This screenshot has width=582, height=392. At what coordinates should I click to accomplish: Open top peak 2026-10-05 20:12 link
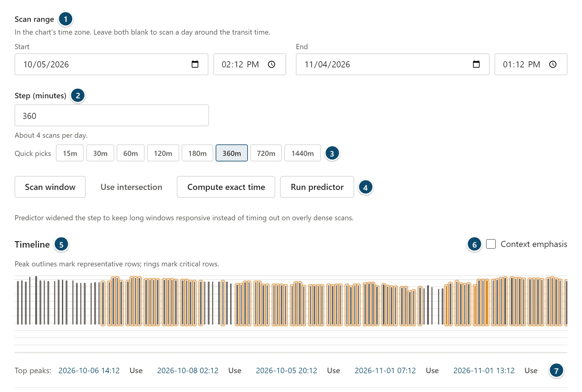coord(286,370)
